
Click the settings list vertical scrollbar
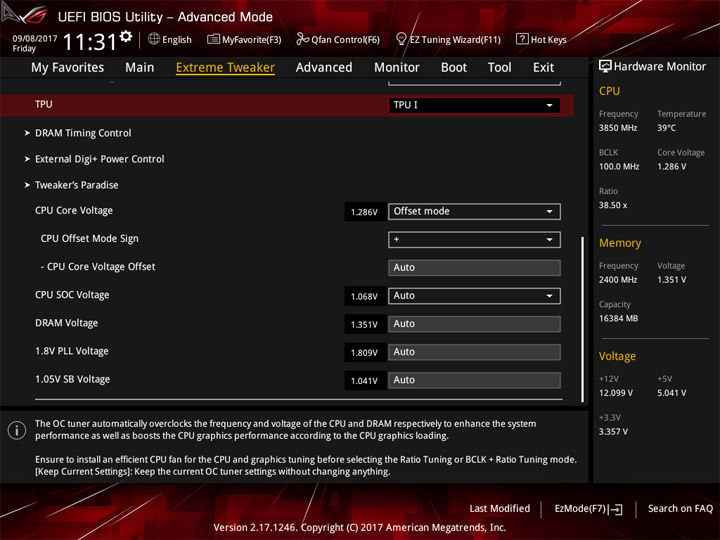(582, 319)
